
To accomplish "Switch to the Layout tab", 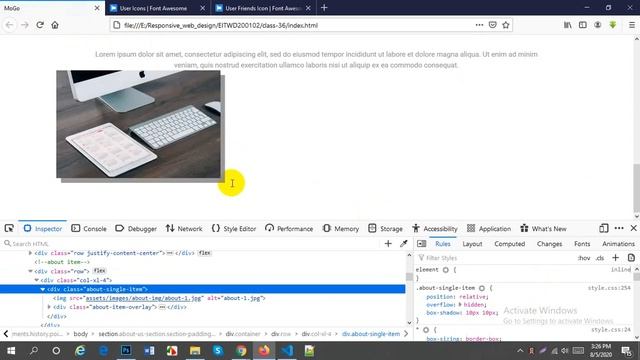I will pos(472,244).
